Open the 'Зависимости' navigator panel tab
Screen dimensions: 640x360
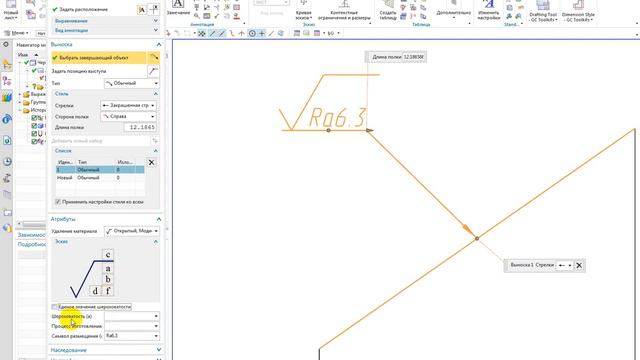pos(31,235)
